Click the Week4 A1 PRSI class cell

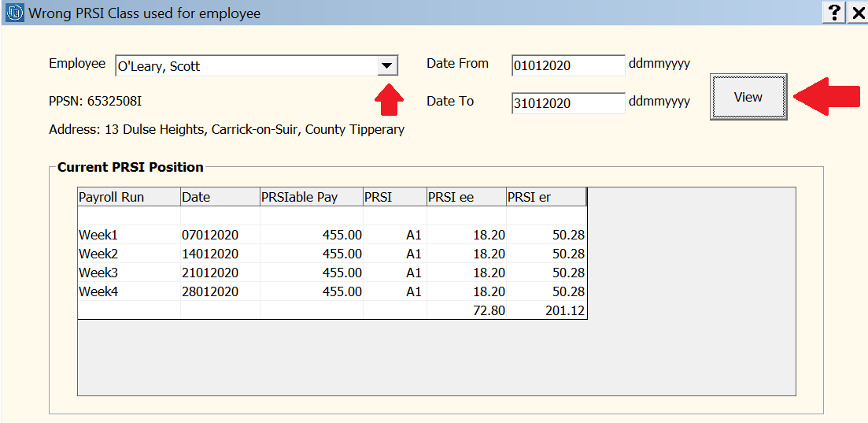tap(395, 291)
